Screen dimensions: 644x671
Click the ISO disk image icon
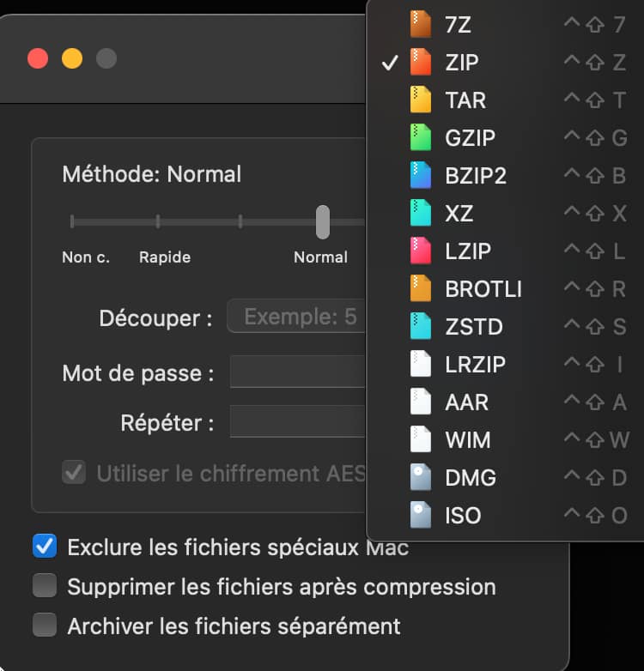(421, 516)
